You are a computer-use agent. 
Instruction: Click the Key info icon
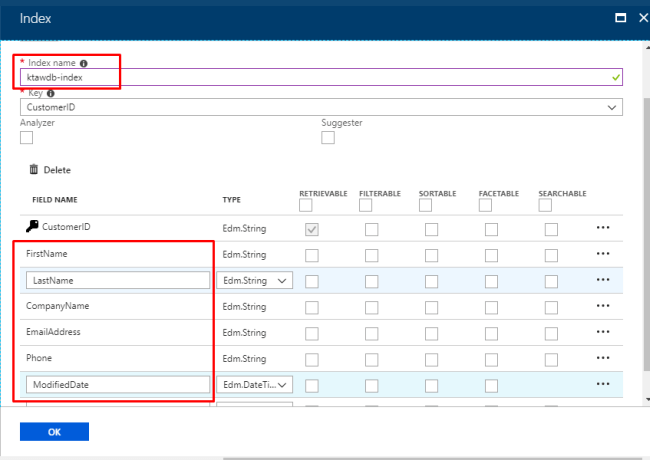click(x=51, y=94)
